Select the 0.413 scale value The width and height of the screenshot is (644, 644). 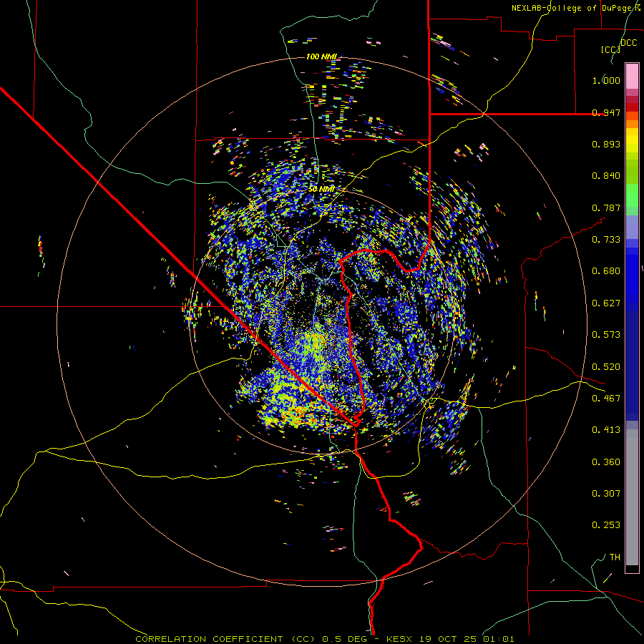point(606,430)
